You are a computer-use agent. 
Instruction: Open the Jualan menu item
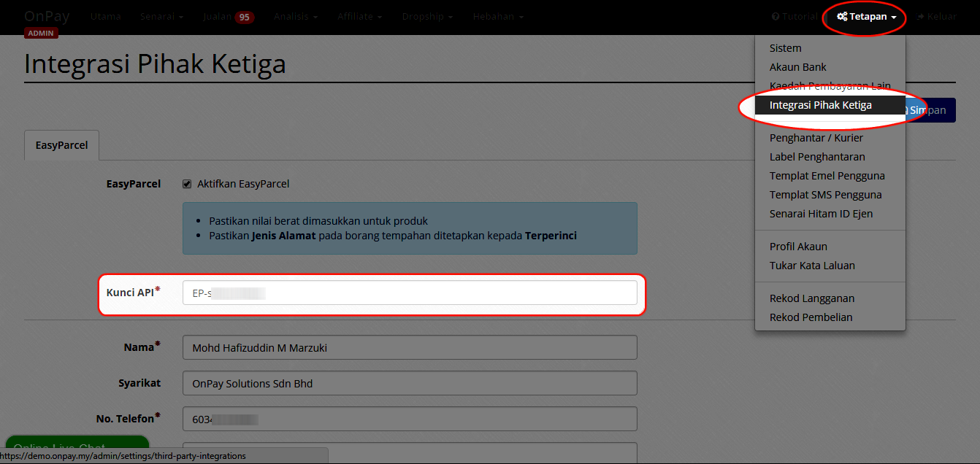(218, 16)
